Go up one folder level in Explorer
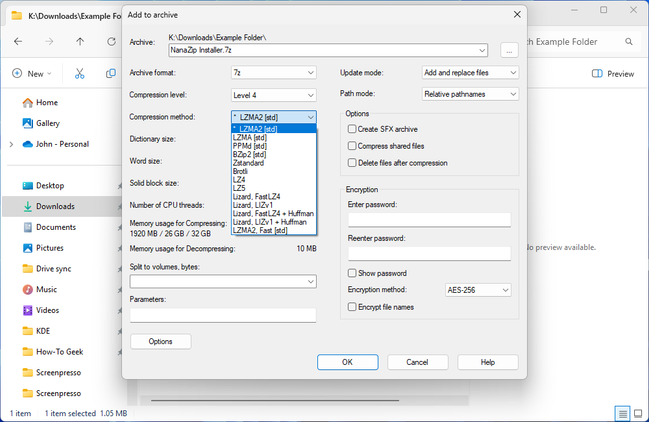 [x=80, y=41]
